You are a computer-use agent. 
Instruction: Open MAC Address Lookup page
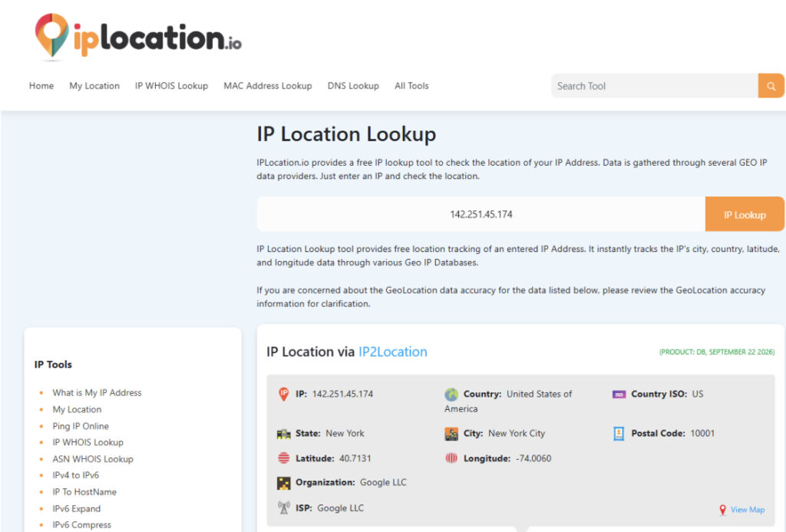point(268,86)
